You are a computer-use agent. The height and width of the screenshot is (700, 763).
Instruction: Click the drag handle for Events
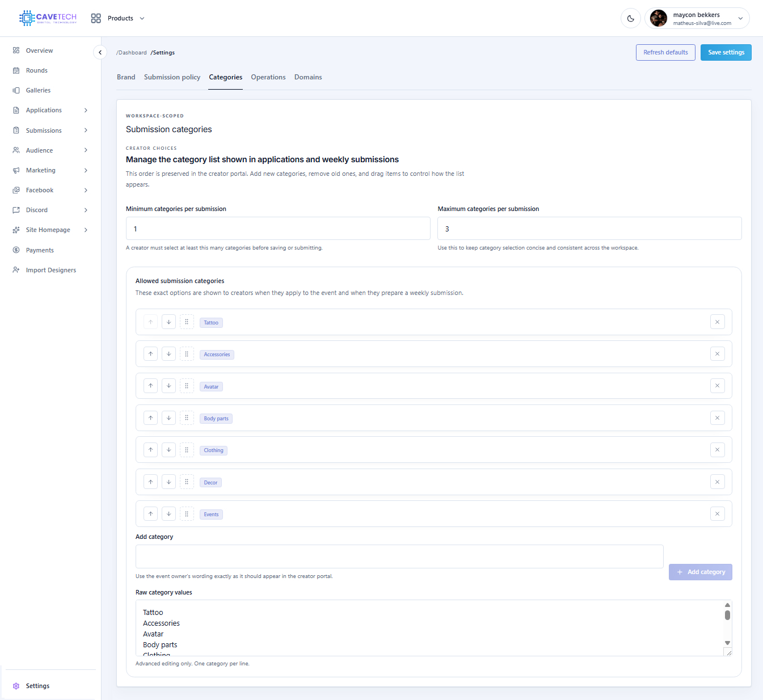click(x=187, y=514)
